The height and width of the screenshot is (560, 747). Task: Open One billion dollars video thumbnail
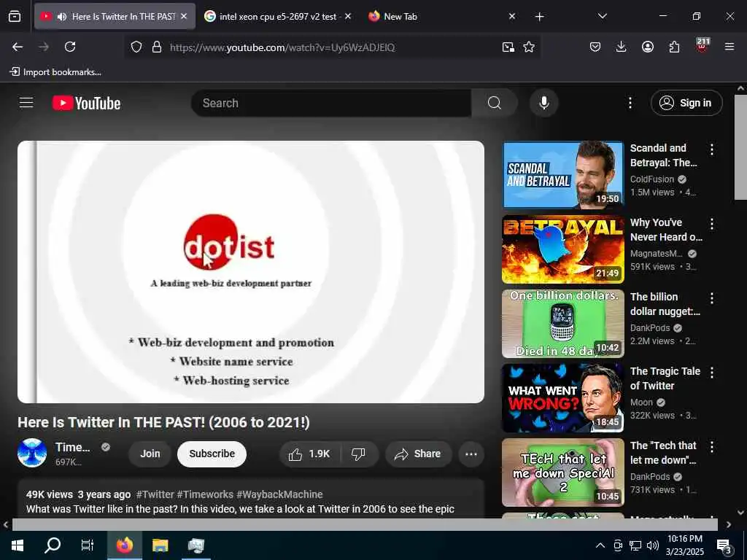pos(562,324)
